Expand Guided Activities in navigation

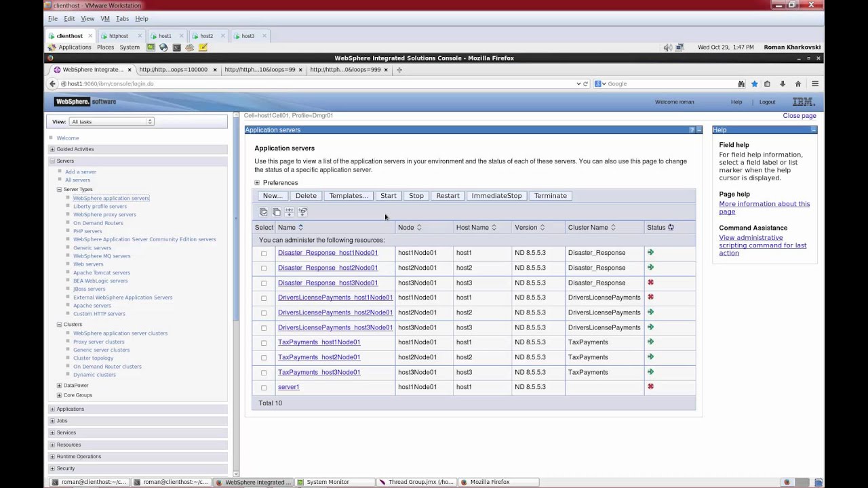point(52,149)
